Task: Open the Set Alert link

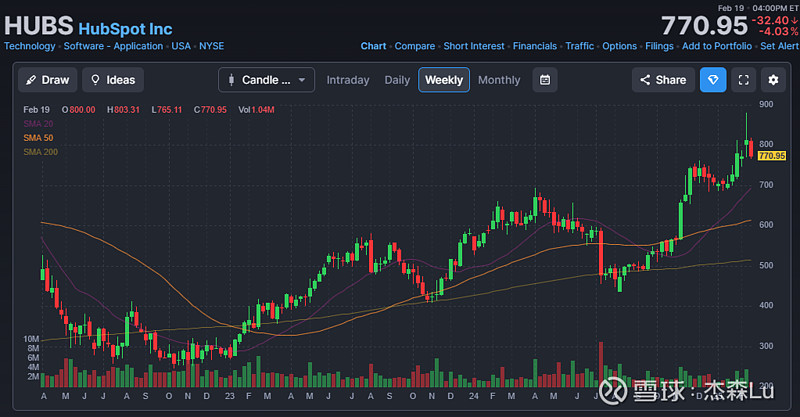Action: point(778,46)
